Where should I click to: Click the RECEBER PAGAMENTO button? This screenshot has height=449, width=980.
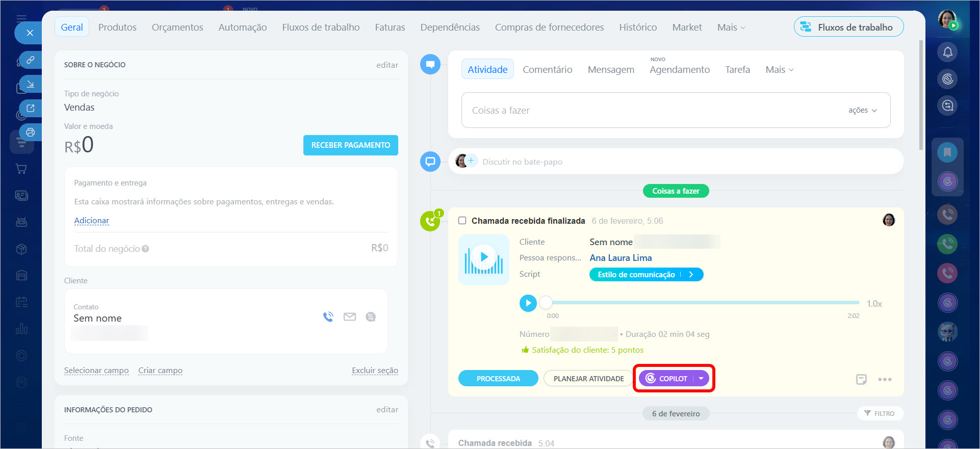(350, 145)
